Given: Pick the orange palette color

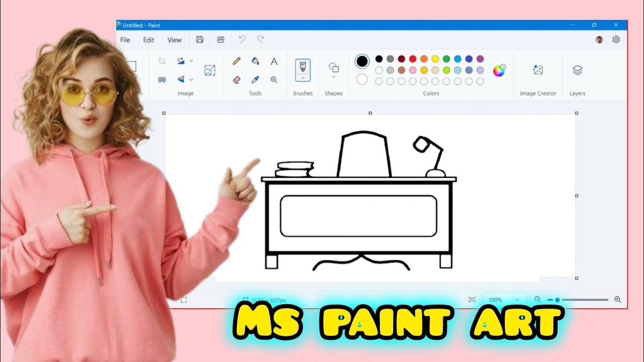Looking at the screenshot, I should click(x=424, y=59).
